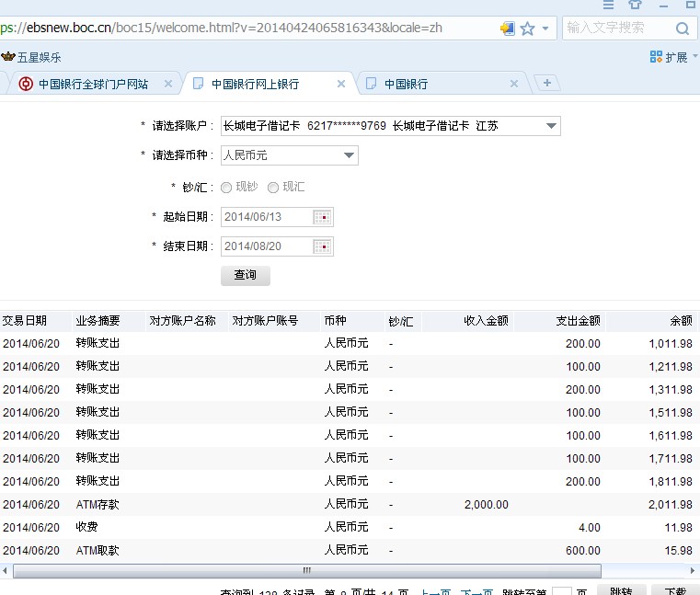700x595 pixels.
Task: Click the 五星娱乐 bookmark
Action: [32, 57]
